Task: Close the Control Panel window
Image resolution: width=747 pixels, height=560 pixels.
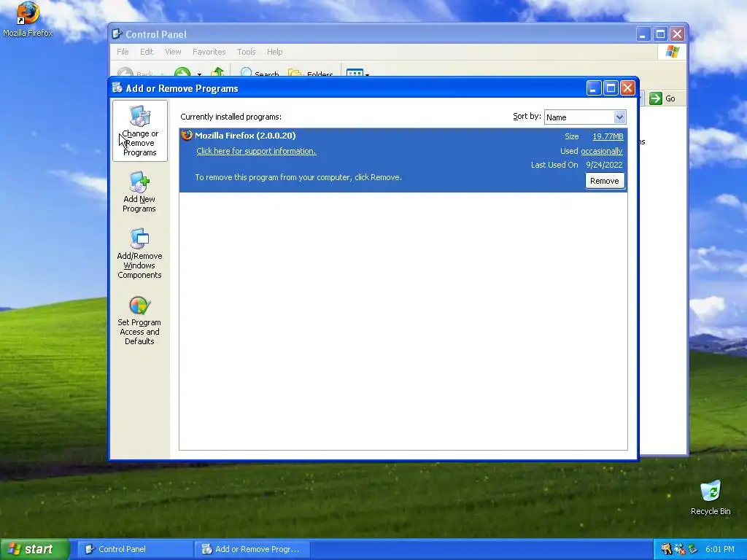Action: coord(677,34)
